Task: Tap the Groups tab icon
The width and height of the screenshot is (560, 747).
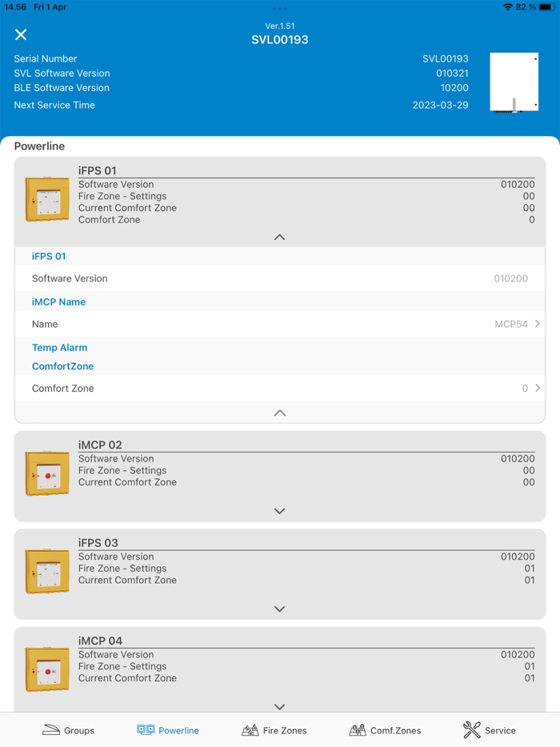Action: [51, 730]
